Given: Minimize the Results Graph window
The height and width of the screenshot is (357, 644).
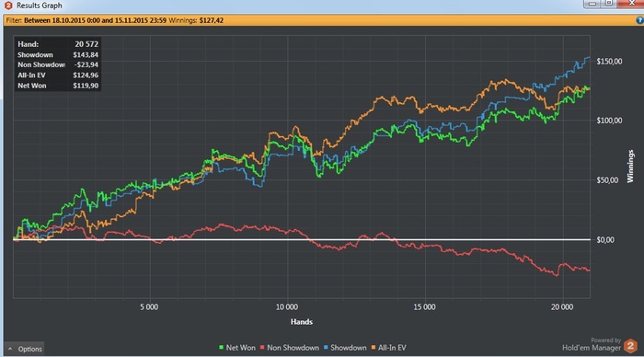Looking at the screenshot, I should pyautogui.click(x=592, y=4).
